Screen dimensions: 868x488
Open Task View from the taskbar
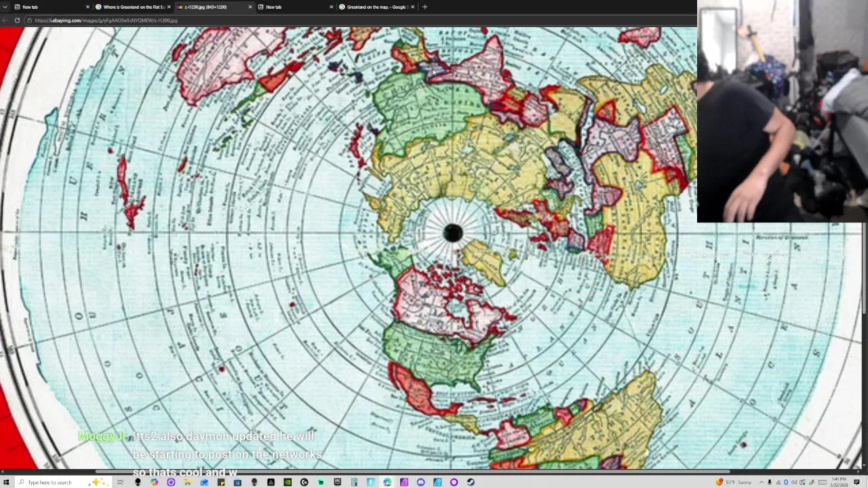pyautogui.click(x=120, y=482)
